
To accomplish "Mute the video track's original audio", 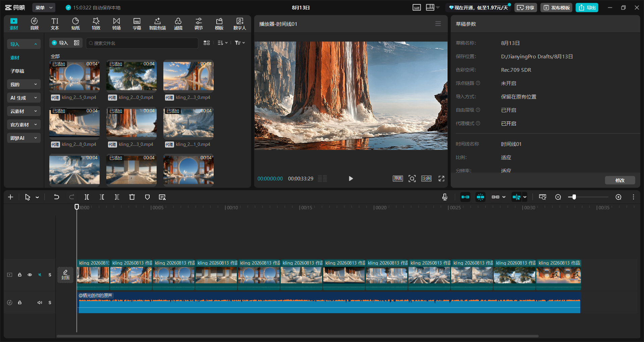I will click(40, 275).
